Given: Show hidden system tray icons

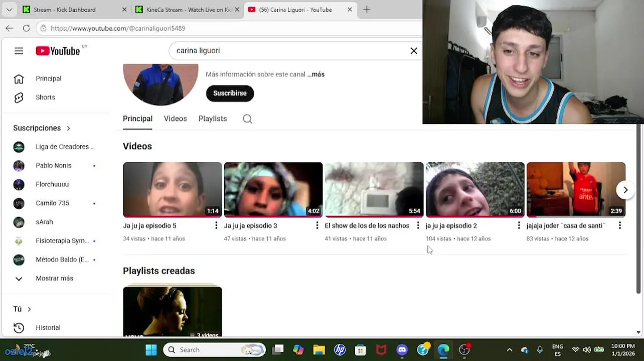Looking at the screenshot, I should coord(510,349).
